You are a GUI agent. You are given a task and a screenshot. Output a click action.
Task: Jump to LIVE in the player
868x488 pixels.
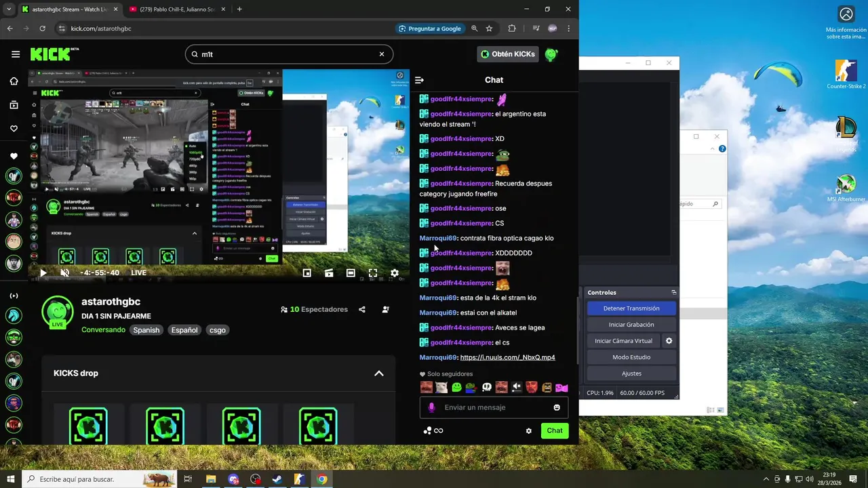point(138,273)
